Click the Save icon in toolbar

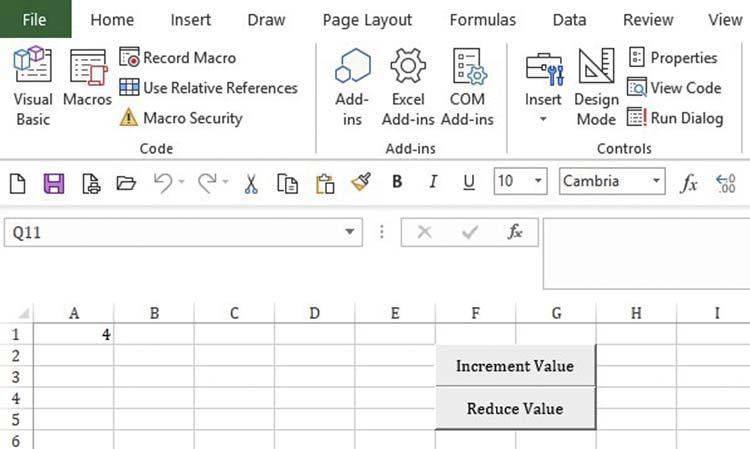(x=53, y=183)
